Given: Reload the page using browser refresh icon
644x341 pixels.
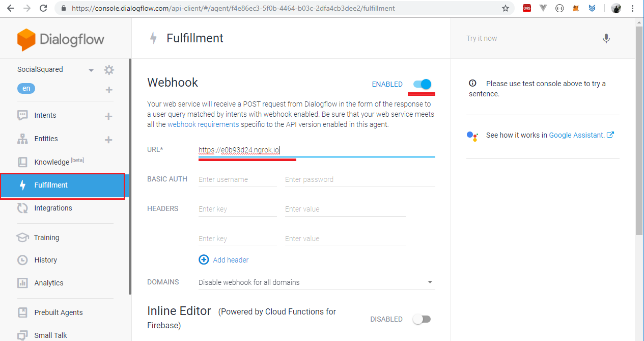Looking at the screenshot, I should pyautogui.click(x=43, y=8).
